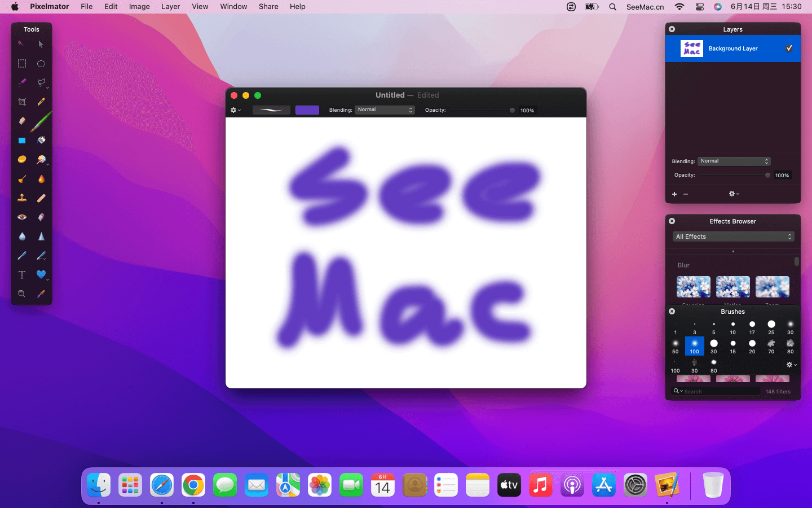
Task: Select the Eraser tool in Tools
Action: (22, 121)
